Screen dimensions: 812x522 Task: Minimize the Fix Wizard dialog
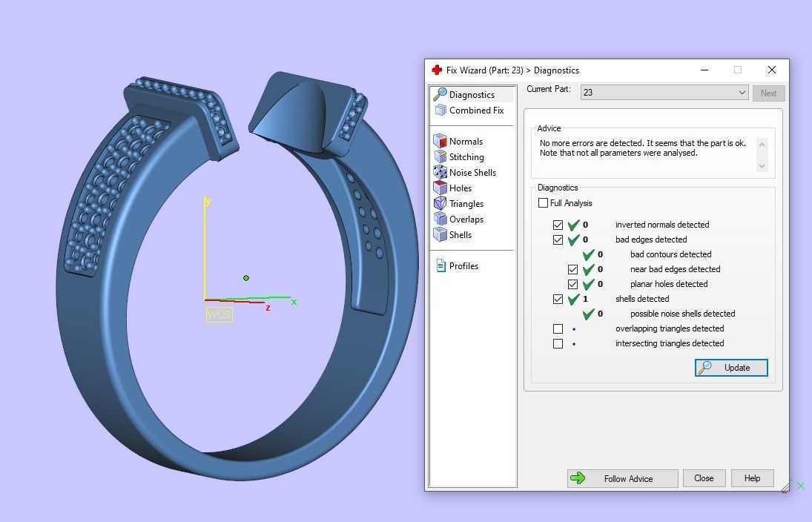click(x=704, y=70)
